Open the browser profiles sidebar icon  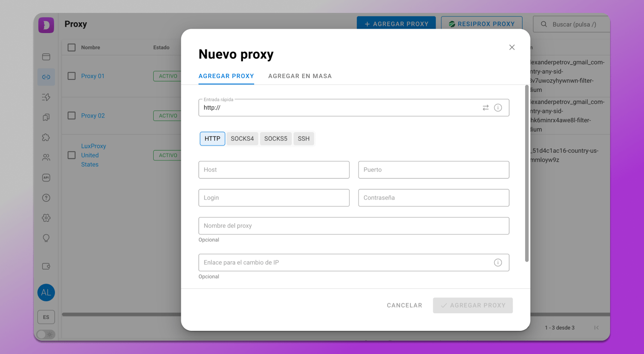click(46, 57)
